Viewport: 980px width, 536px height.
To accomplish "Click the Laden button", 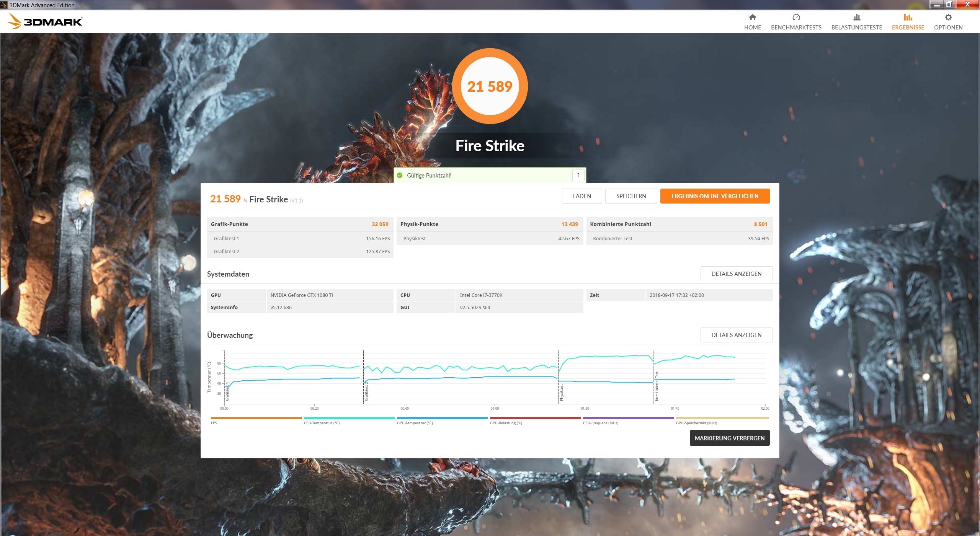I will point(581,196).
